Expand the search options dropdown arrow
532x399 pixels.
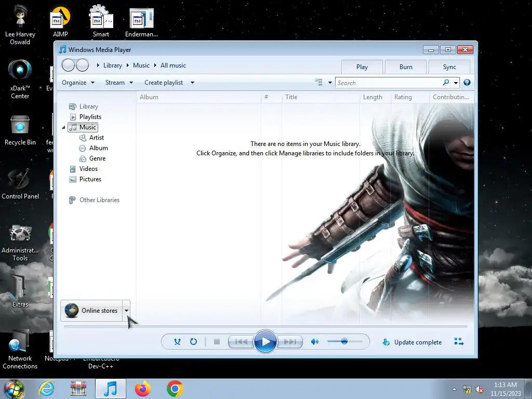[x=456, y=83]
